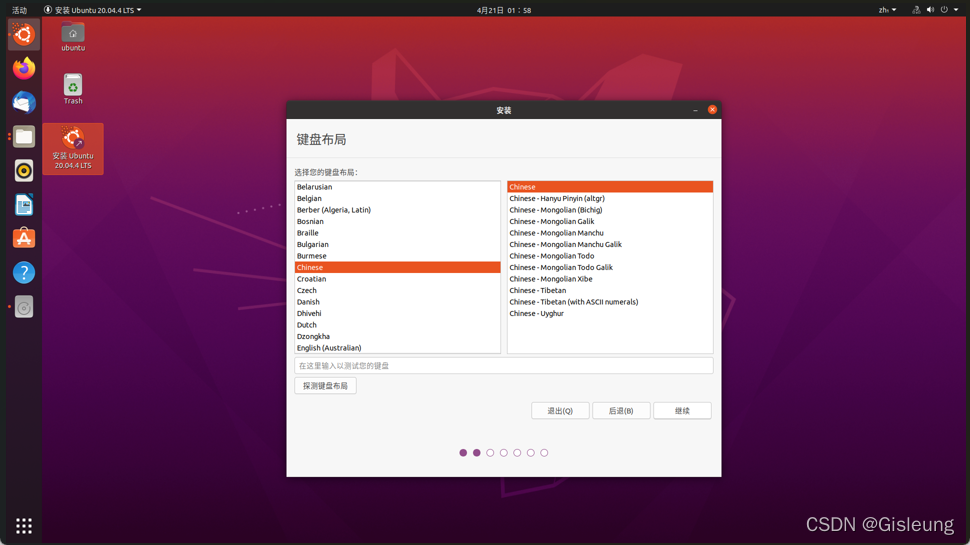Minimize the installer window
970x545 pixels.
(x=695, y=110)
